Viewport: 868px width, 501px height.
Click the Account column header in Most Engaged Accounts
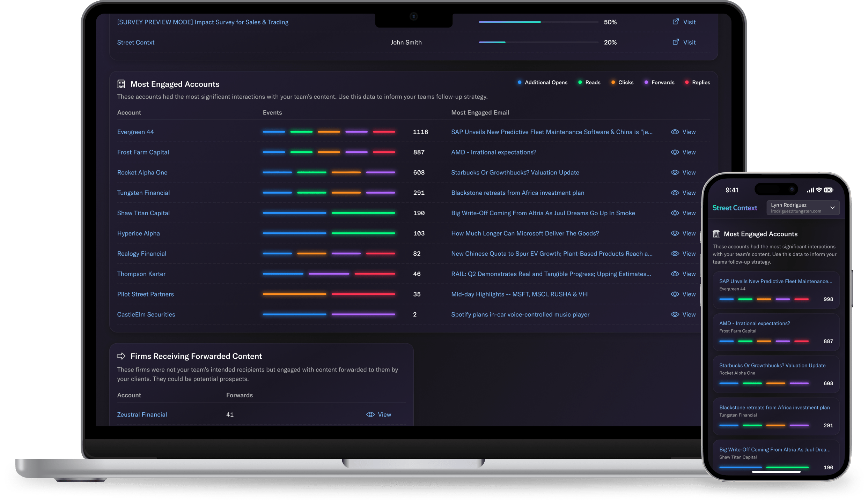coord(129,112)
